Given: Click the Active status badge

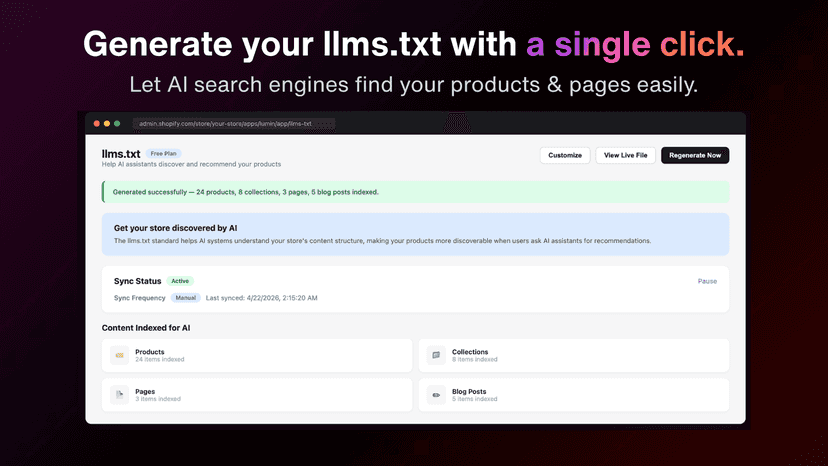Looking at the screenshot, I should [180, 281].
